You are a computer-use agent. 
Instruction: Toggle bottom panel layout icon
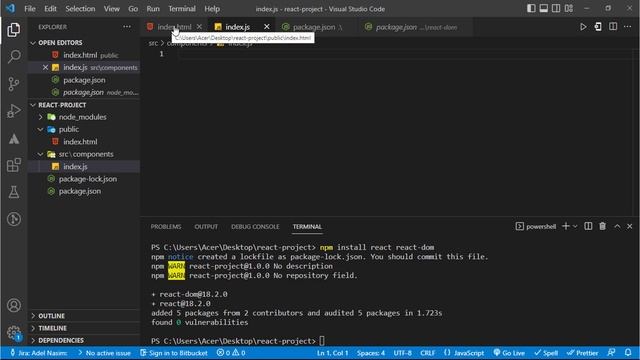(544, 8)
